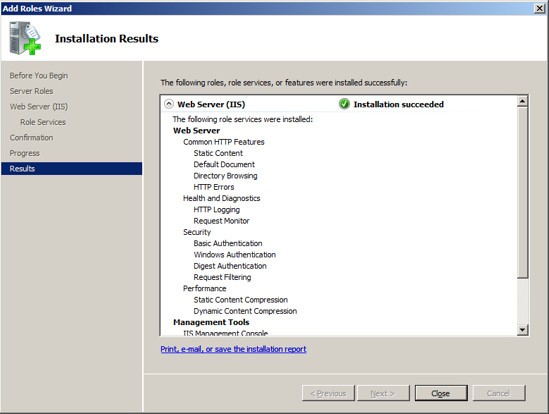This screenshot has height=414, width=549.
Task: Click the scrollbar up arrow
Action: [522, 102]
